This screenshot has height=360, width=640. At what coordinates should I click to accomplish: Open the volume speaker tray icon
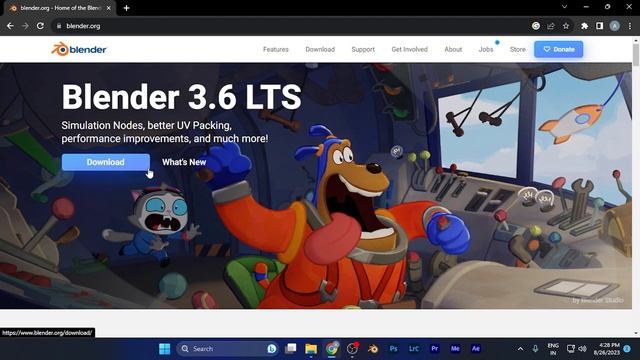582,349
